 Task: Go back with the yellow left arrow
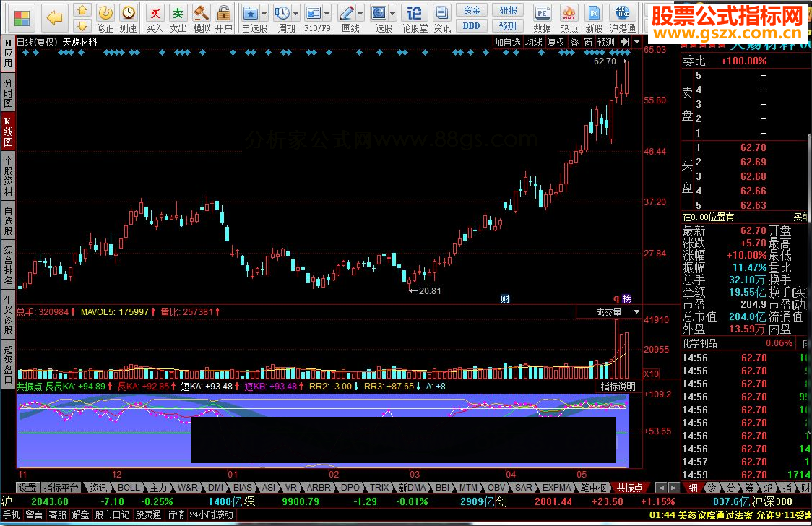54,19
